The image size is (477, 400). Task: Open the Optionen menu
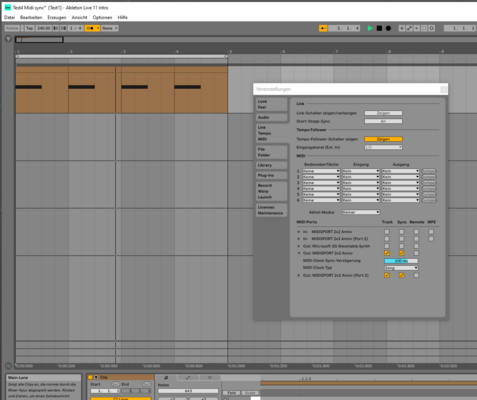(102, 17)
